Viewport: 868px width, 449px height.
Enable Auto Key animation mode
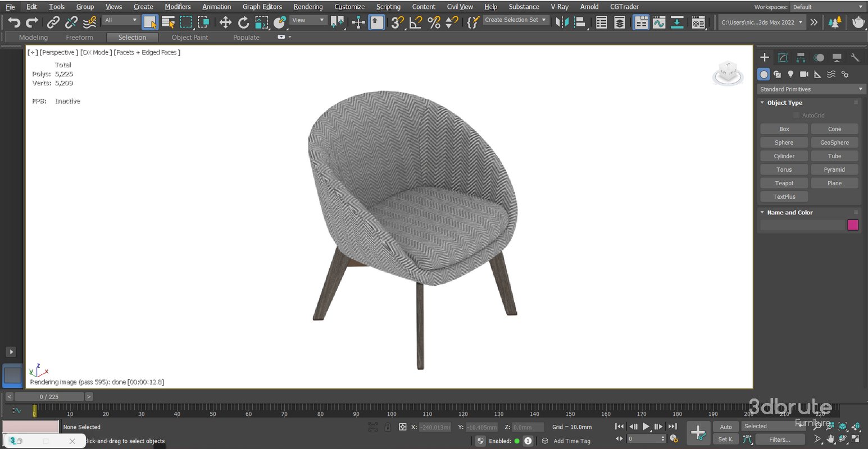(x=726, y=427)
